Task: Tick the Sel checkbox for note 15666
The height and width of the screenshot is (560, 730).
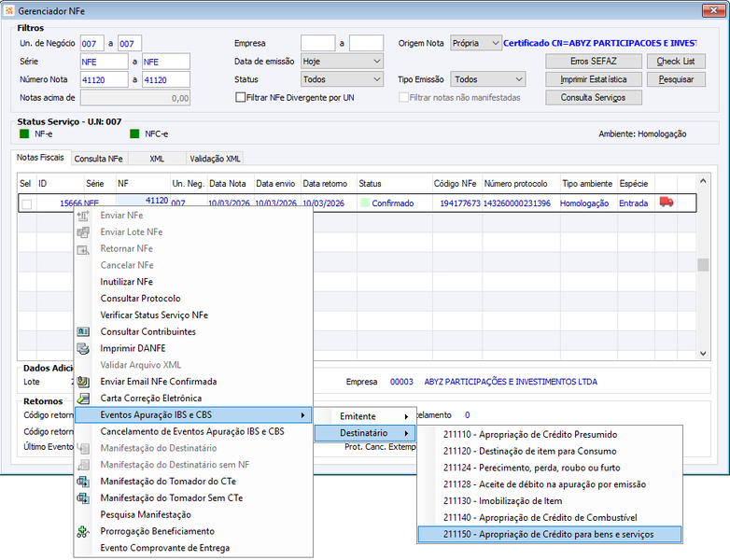Action: [x=27, y=203]
